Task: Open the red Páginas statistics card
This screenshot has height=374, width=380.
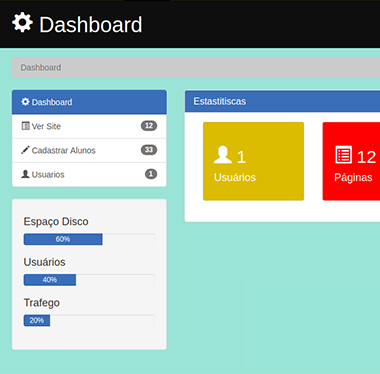Action: 351,161
